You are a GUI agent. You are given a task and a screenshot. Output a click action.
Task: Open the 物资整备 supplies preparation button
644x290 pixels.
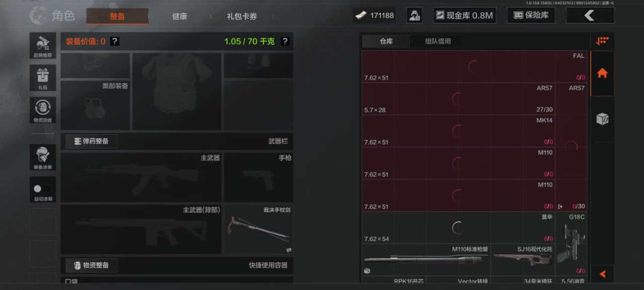(92, 265)
